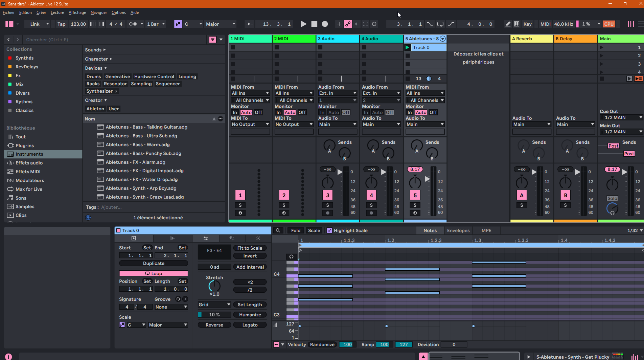Viewport: 644px width, 360px height.
Task: Enable Highlight Scale checkbox
Action: tap(329, 230)
